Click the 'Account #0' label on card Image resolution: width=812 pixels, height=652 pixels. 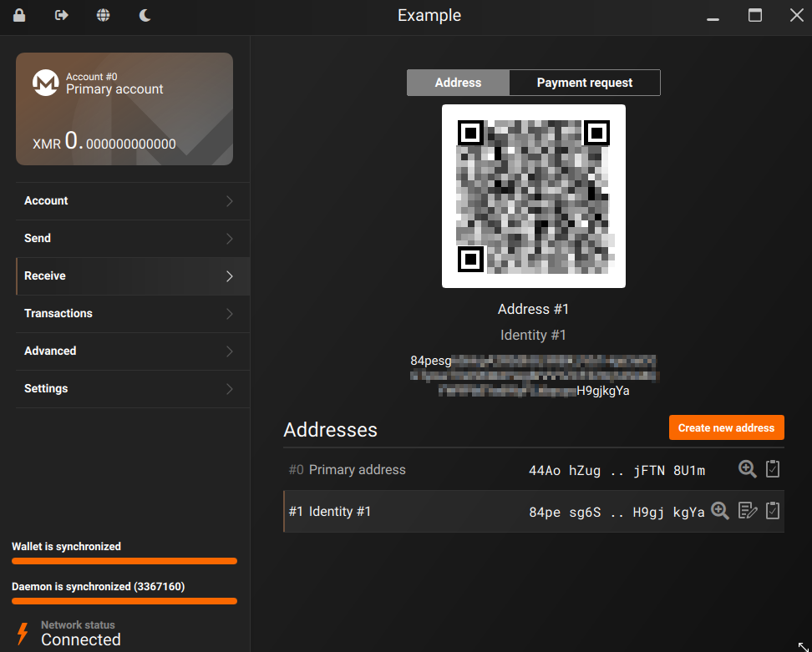pos(92,77)
